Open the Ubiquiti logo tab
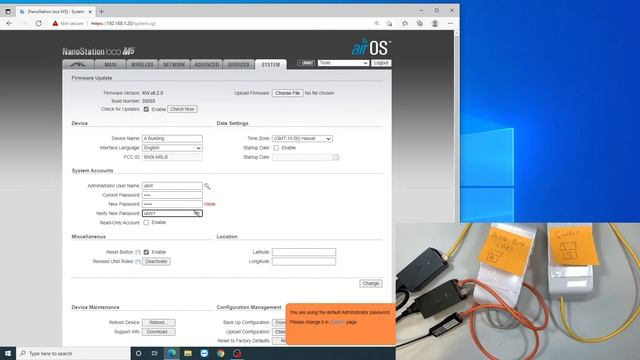This screenshot has height=360, width=640. point(78,64)
